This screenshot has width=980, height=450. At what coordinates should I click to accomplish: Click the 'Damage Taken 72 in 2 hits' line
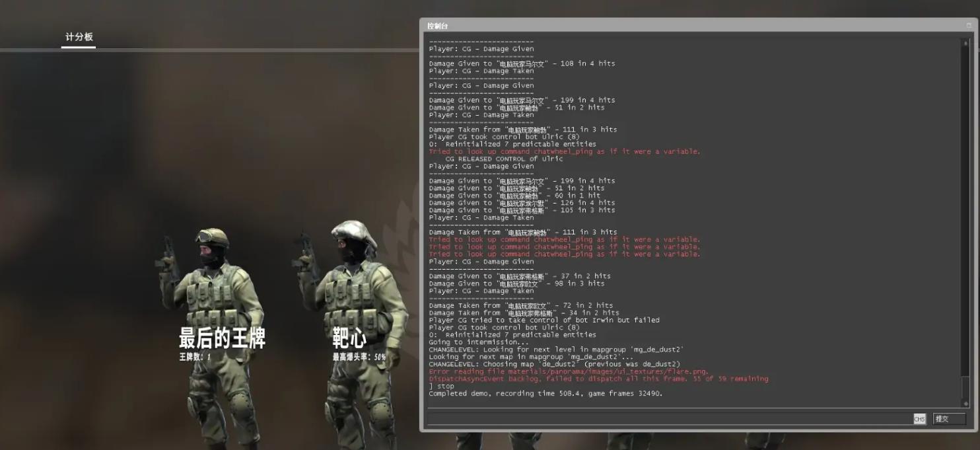tap(521, 305)
